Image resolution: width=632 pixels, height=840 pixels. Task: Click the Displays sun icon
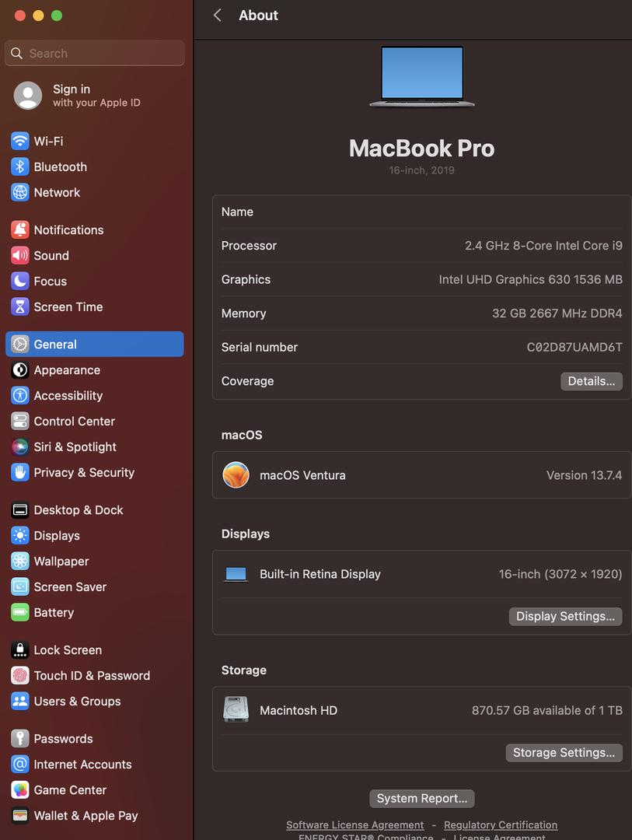point(19,536)
